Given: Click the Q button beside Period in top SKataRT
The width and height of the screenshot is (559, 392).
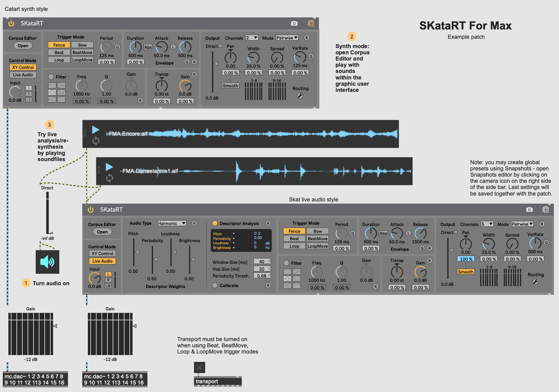Looking at the screenshot, I should pyautogui.click(x=117, y=47).
